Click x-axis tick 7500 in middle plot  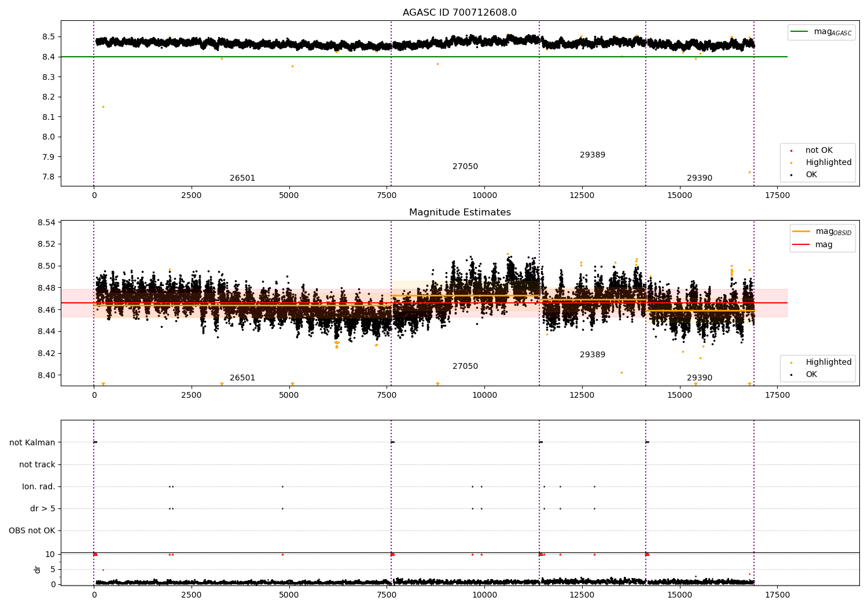click(387, 395)
